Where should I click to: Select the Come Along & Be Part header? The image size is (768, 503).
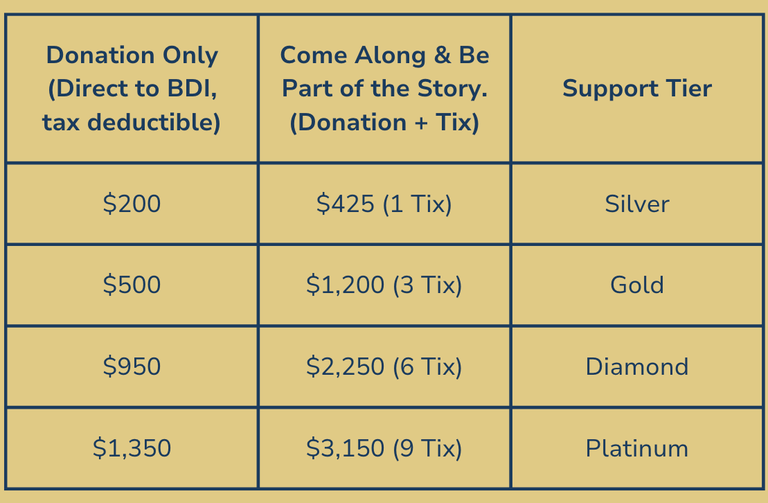(x=384, y=88)
